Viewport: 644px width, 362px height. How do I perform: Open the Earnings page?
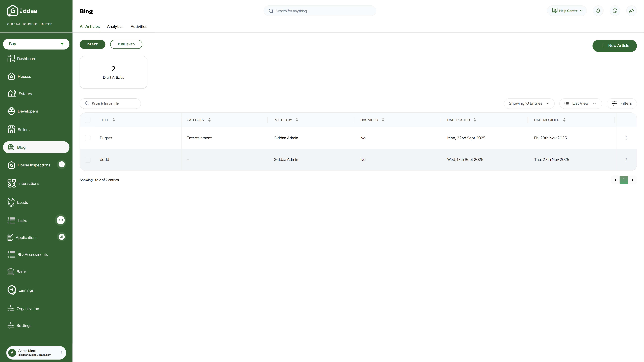[x=25, y=290]
